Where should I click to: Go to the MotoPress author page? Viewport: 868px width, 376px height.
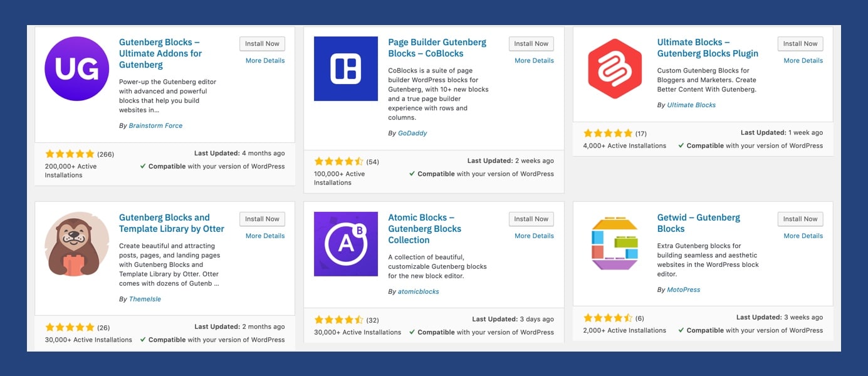coord(684,290)
